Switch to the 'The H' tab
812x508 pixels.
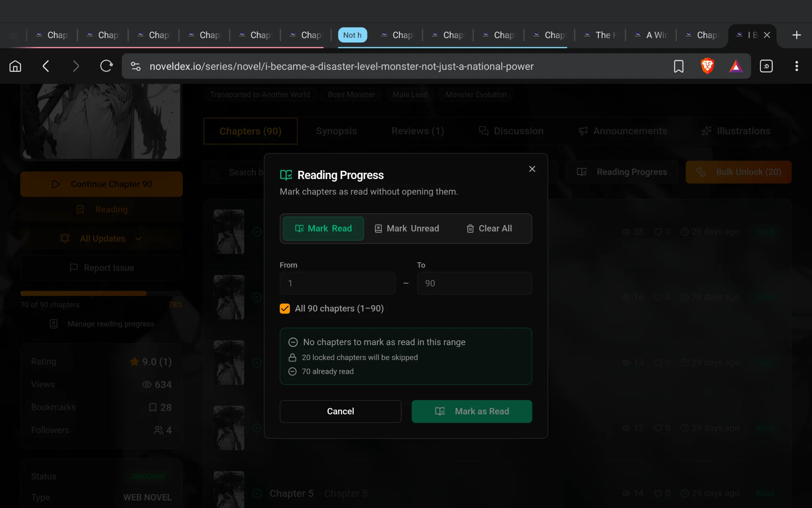600,35
